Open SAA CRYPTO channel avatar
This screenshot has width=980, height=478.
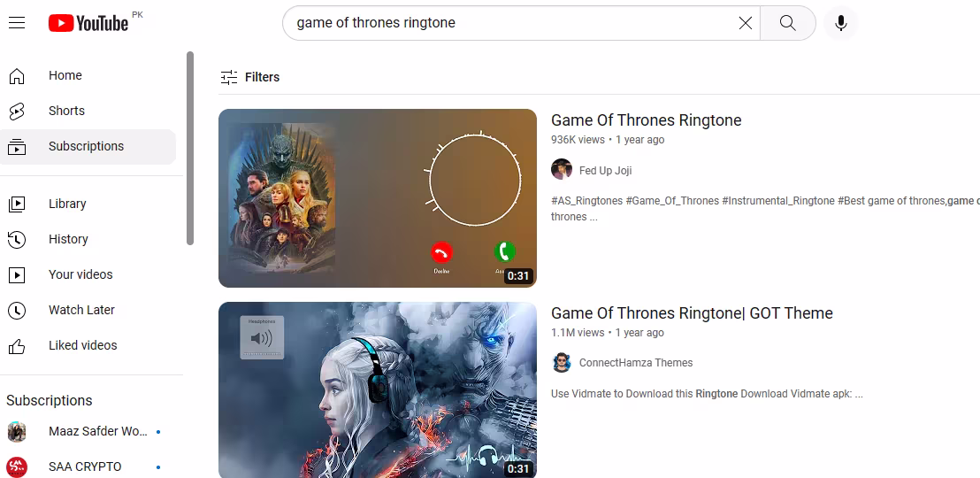(17, 466)
